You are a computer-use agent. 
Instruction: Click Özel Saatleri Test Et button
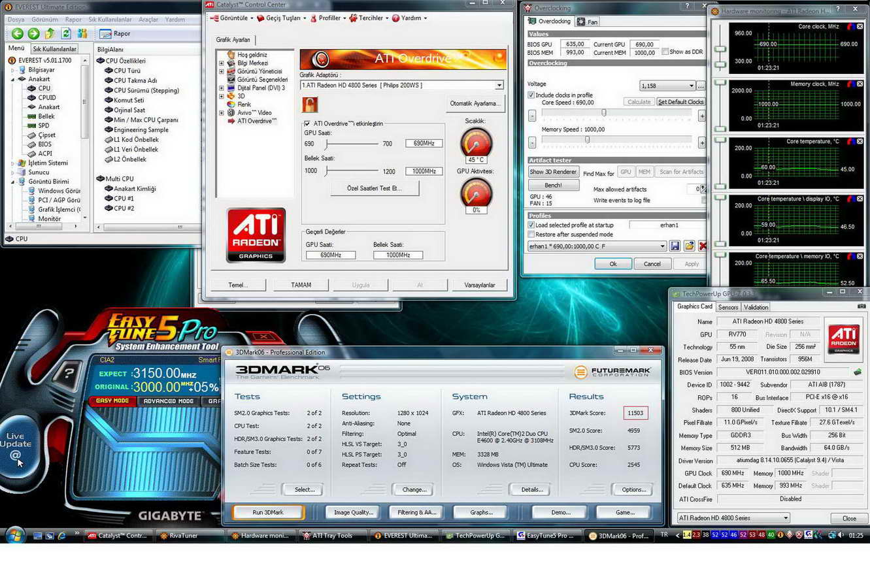click(375, 188)
